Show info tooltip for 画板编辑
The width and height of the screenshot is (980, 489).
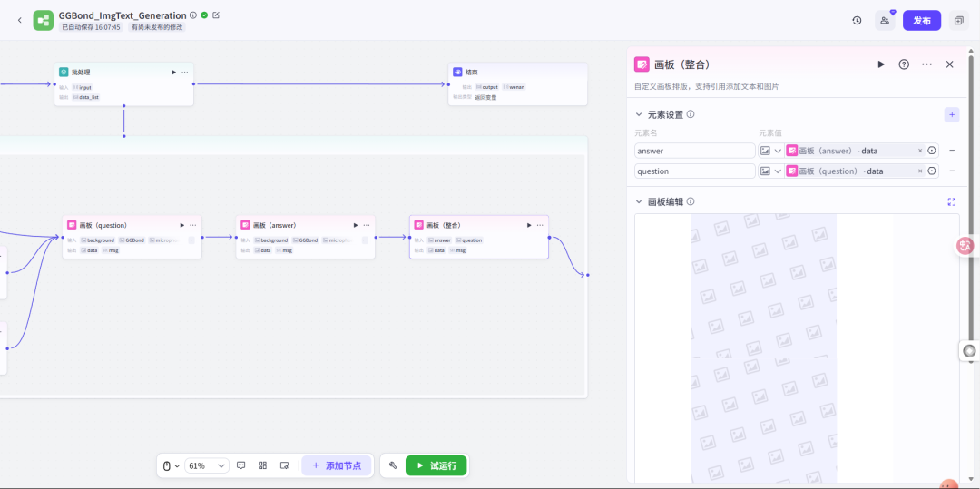click(691, 201)
